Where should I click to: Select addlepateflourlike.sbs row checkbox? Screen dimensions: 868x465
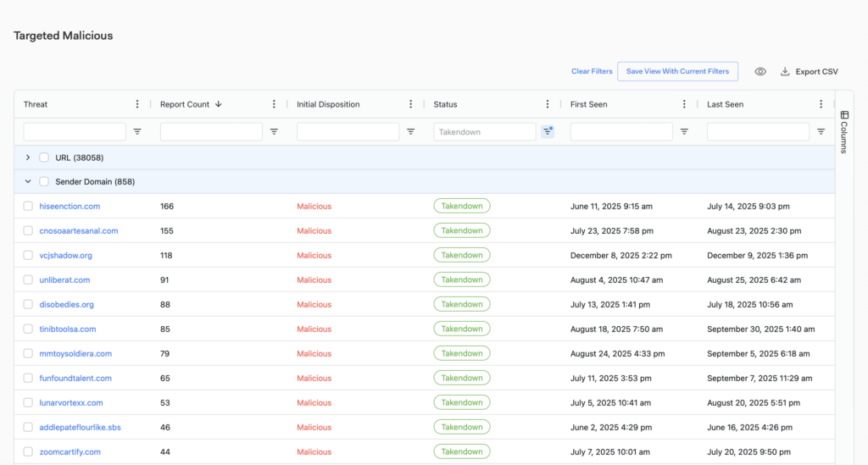click(28, 428)
